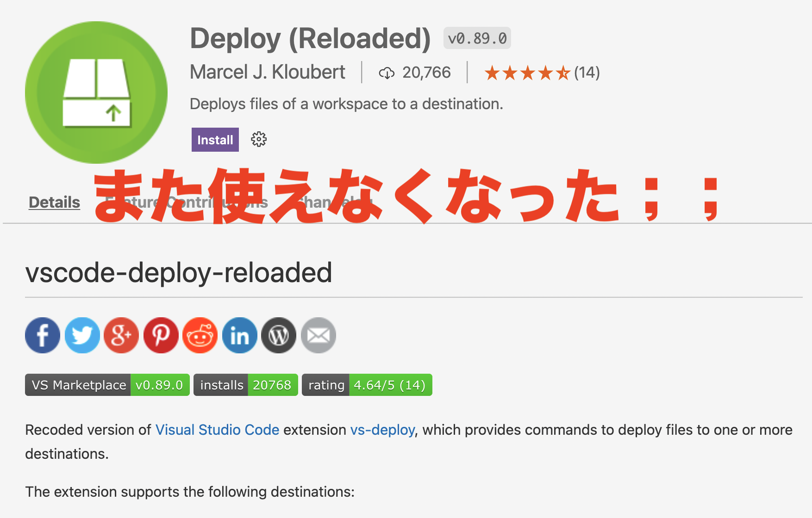Click 'The extension supports the following destinations' text
Viewport: 812px width, 518px height.
[190, 492]
